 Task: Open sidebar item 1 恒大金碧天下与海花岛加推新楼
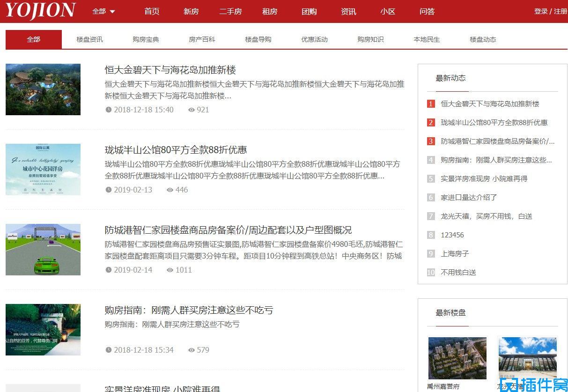490,104
